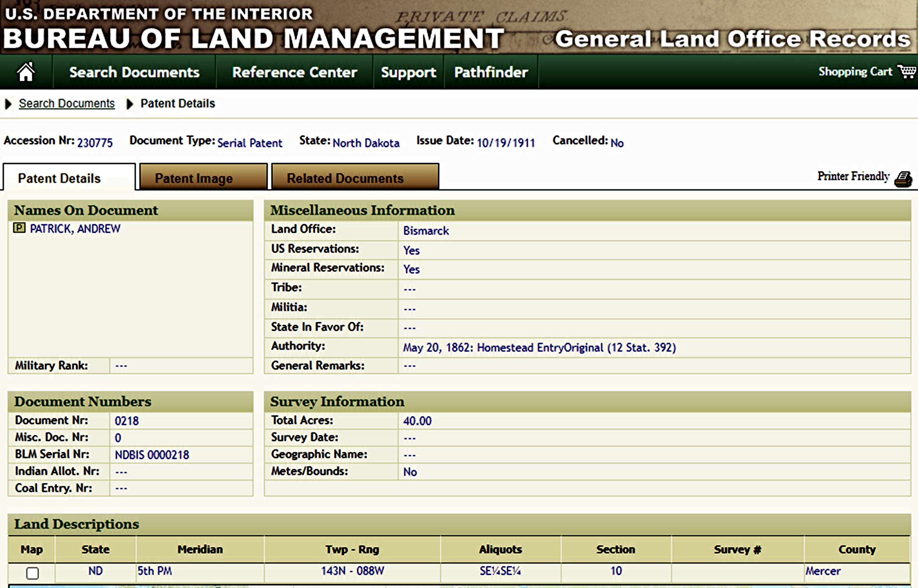Click the Printer Friendly text link
Viewport: 918px width, 588px height.
(x=853, y=177)
